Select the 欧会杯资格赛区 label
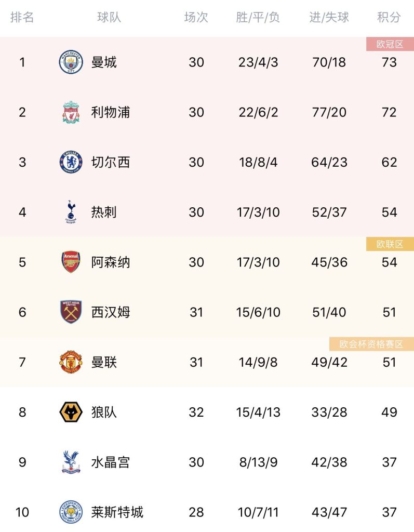Screen dimensions: 414x532 [x=371, y=344]
